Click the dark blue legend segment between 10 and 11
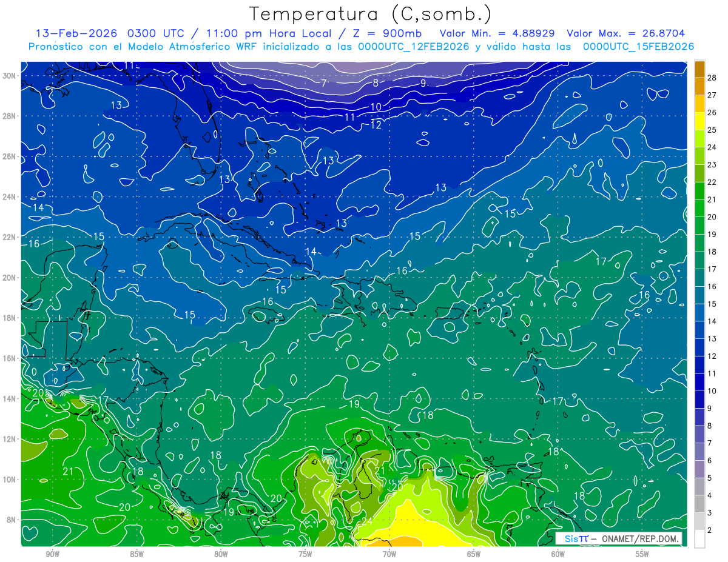This screenshot has width=728, height=562. pyautogui.click(x=700, y=382)
